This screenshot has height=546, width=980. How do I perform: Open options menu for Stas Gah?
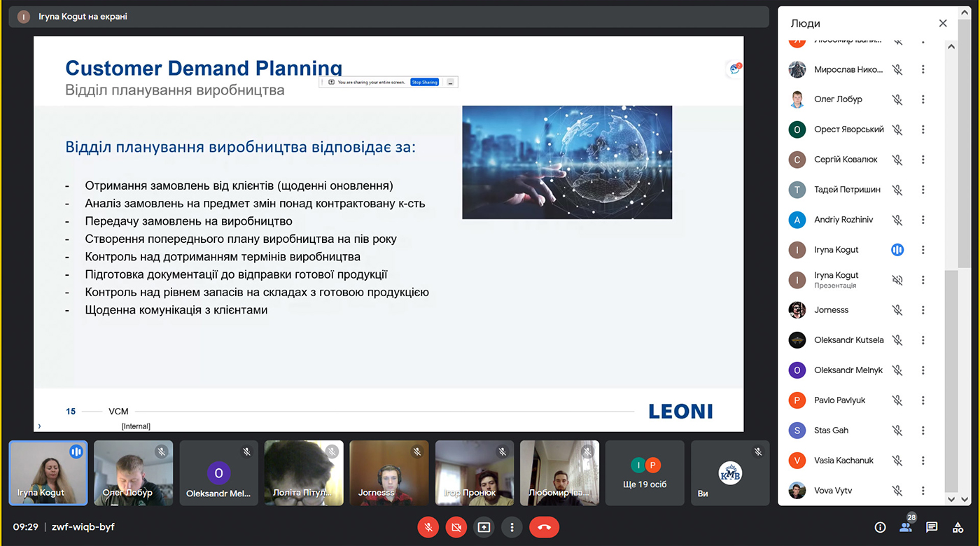coord(923,430)
